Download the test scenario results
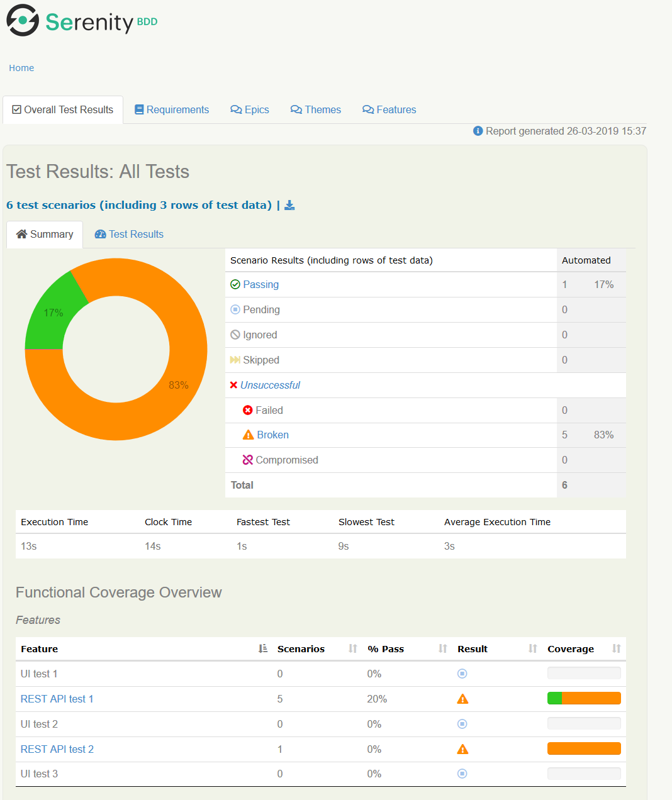672x800 pixels. pyautogui.click(x=289, y=205)
